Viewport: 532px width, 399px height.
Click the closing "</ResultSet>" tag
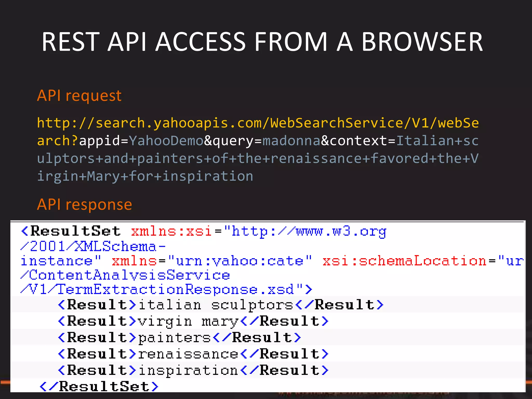click(x=99, y=386)
